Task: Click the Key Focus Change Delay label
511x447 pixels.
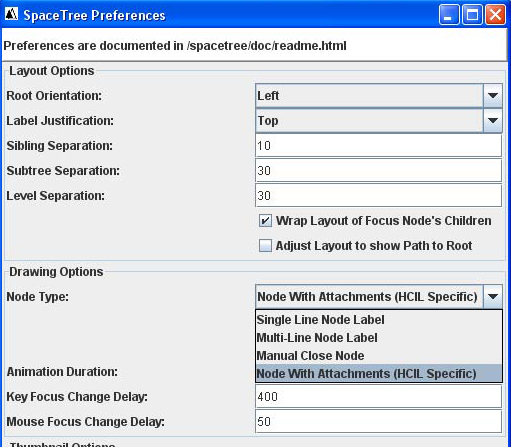Action: tap(77, 397)
